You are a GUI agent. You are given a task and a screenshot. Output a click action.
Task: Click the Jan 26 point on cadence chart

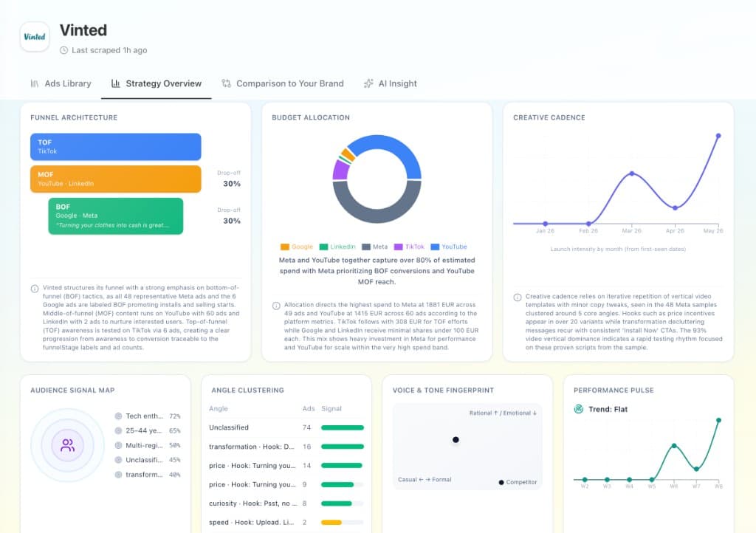pyautogui.click(x=546, y=224)
